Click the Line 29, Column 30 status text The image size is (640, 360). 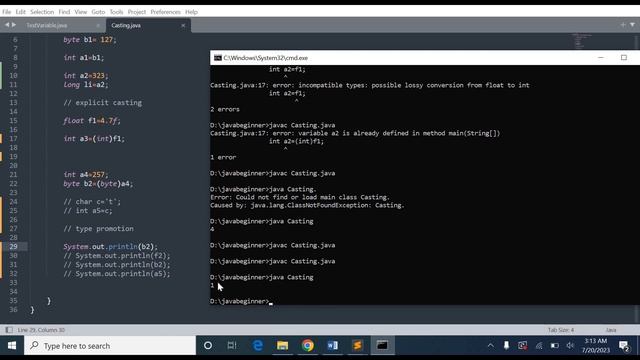tap(41, 330)
